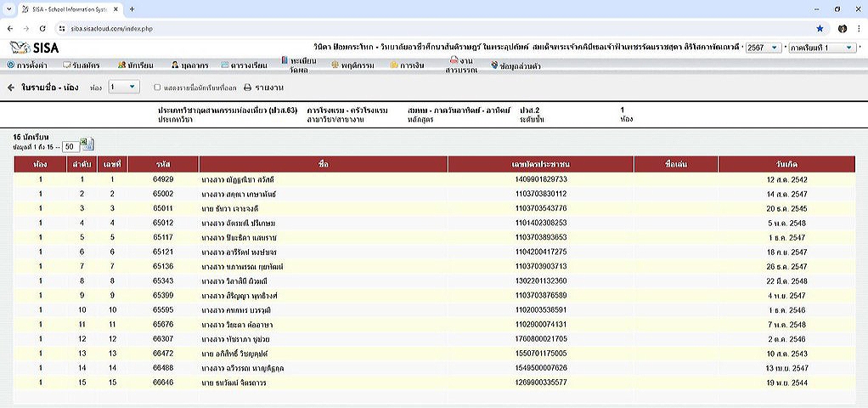Open the บุคลากร menu

[x=187, y=65]
